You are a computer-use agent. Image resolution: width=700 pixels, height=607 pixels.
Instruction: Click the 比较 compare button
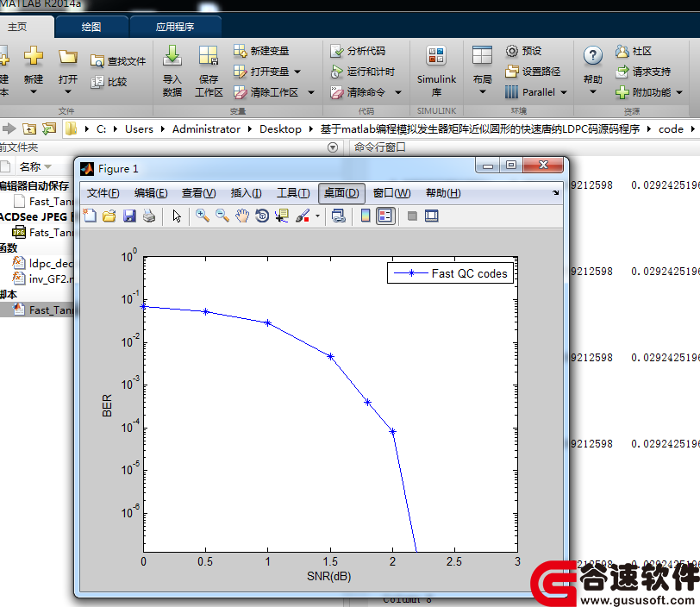(x=109, y=82)
